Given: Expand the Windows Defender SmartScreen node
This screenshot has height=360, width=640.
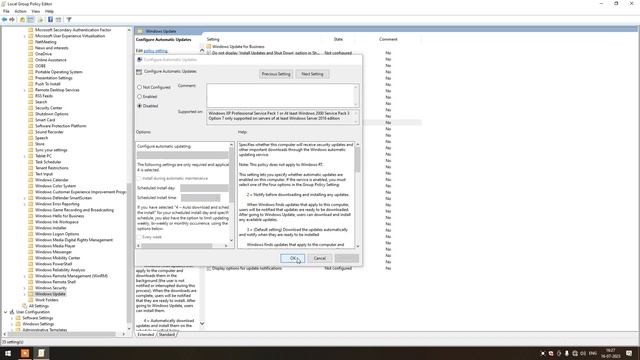Looking at the screenshot, I should click(24, 198).
